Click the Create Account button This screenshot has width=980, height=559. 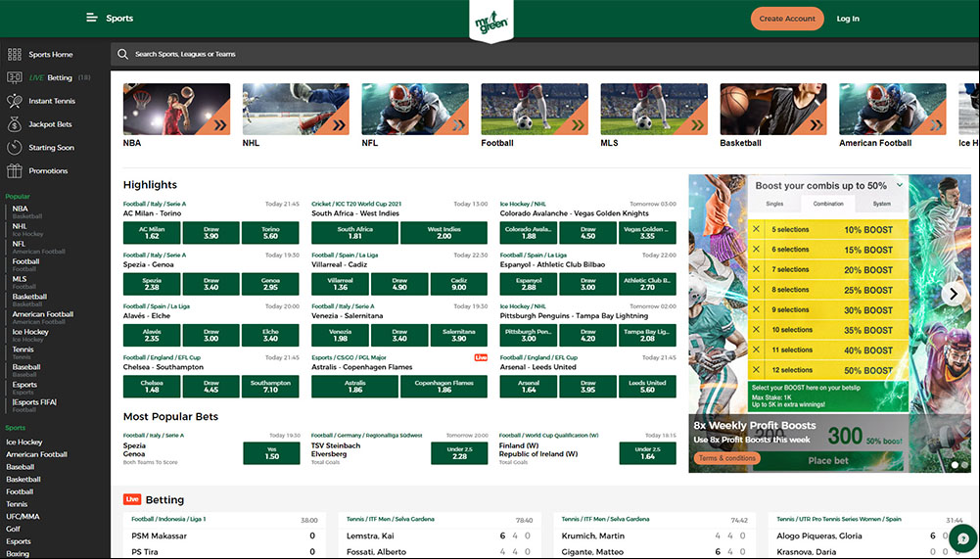click(787, 19)
